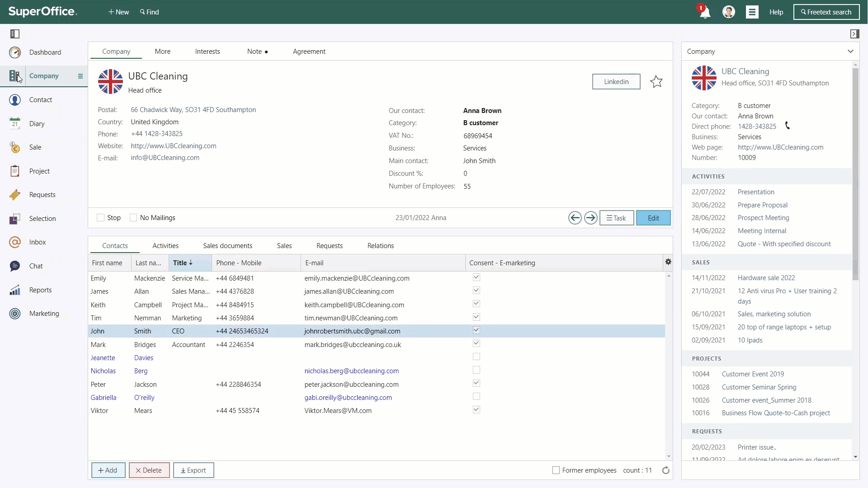This screenshot has height=488, width=868.
Task: Open the Sales documents tab
Action: point(227,246)
